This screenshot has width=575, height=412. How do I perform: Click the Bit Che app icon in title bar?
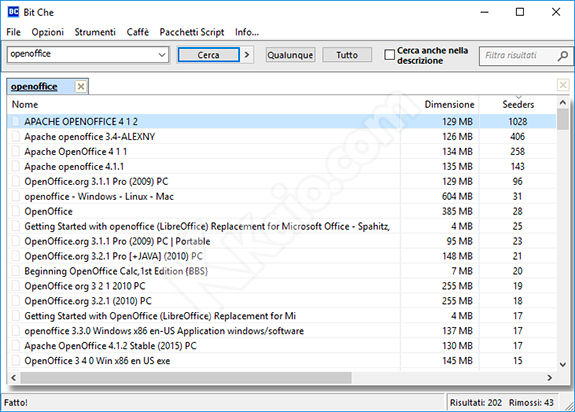13,12
